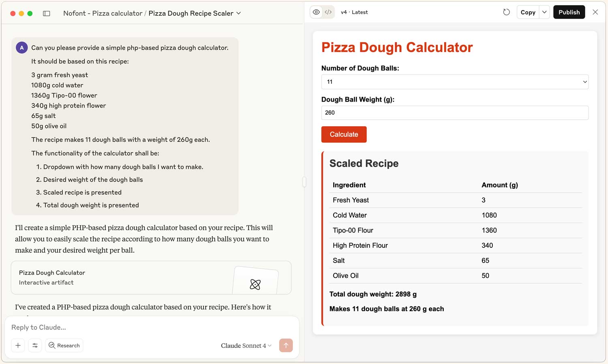Focus the Dough Ball Weight input
This screenshot has height=364, width=608.
click(x=455, y=113)
